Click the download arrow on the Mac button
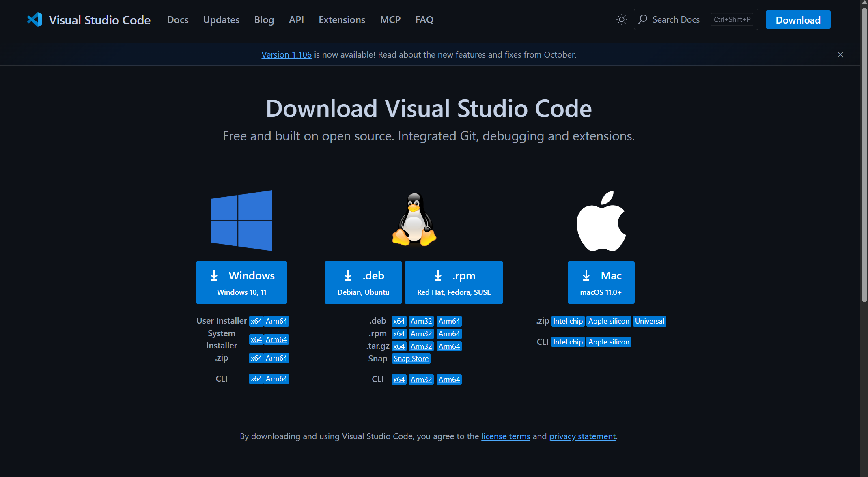The height and width of the screenshot is (477, 868). [586, 275]
